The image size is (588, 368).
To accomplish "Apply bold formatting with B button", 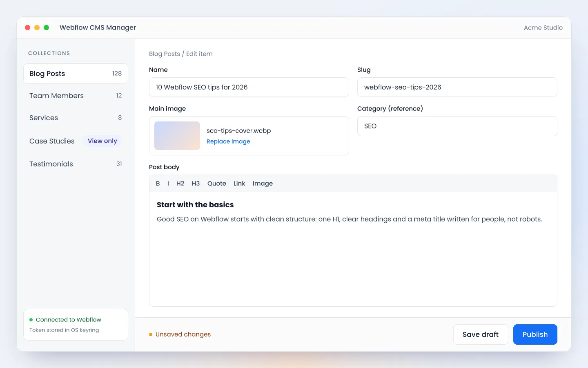I will (x=158, y=184).
